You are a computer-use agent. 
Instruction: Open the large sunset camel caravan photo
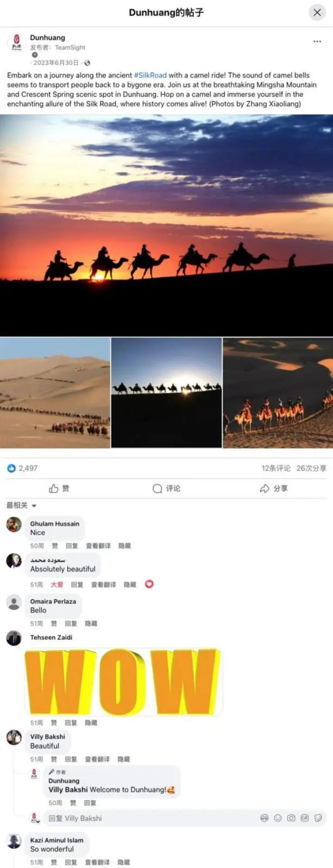[x=166, y=226]
